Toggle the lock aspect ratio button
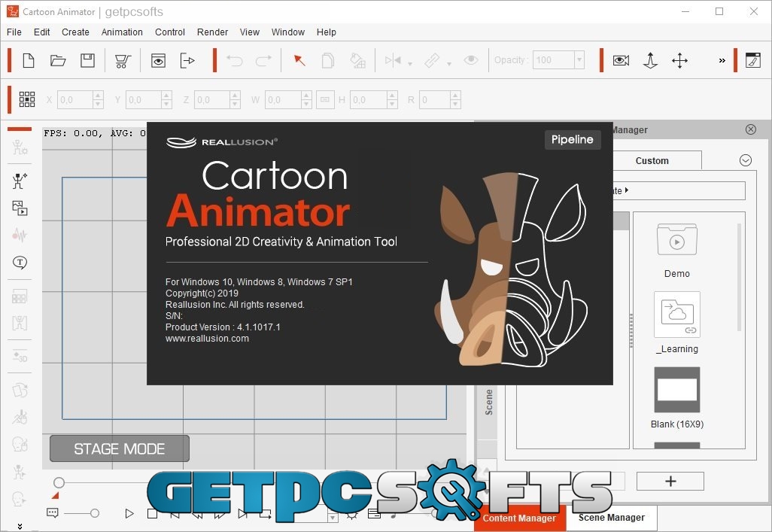 (325, 99)
